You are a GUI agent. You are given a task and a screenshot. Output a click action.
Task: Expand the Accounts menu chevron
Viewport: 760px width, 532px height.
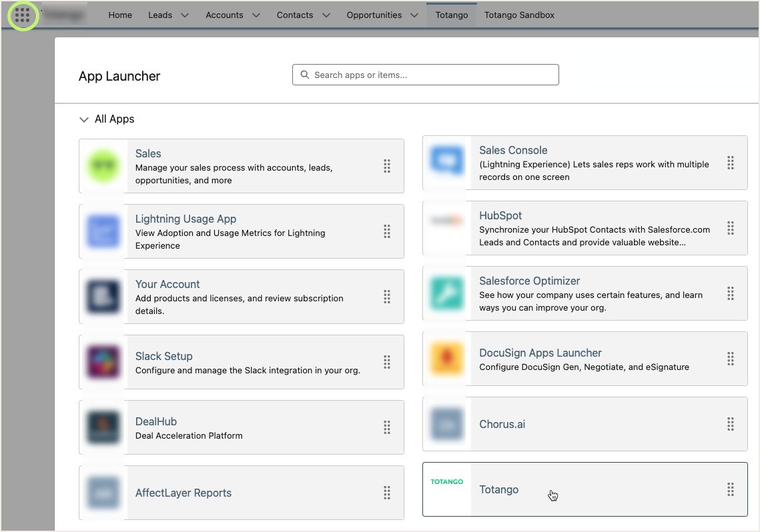256,15
